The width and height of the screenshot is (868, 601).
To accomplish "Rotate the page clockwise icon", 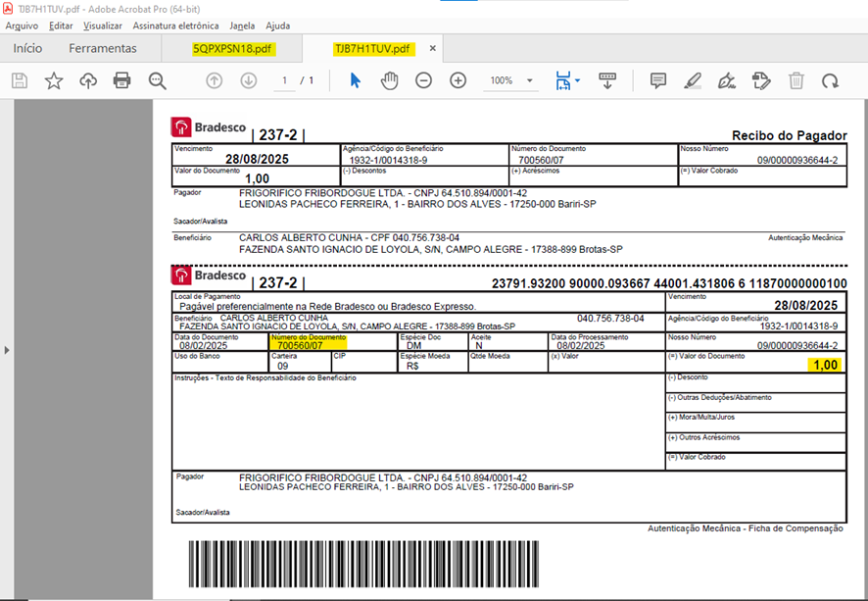I will 830,80.
